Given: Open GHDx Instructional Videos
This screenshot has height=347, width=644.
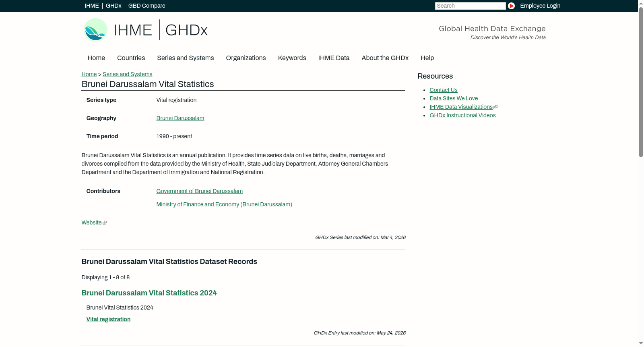Looking at the screenshot, I should (462, 115).
